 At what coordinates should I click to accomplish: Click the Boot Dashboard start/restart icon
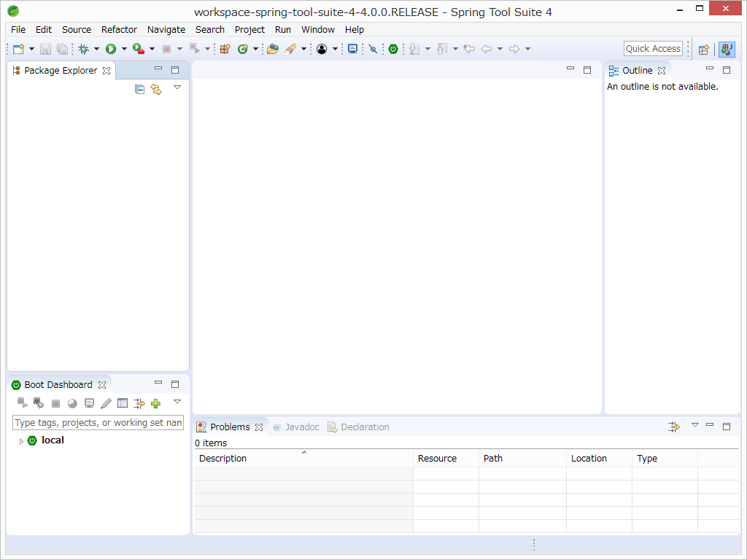[x=22, y=403]
